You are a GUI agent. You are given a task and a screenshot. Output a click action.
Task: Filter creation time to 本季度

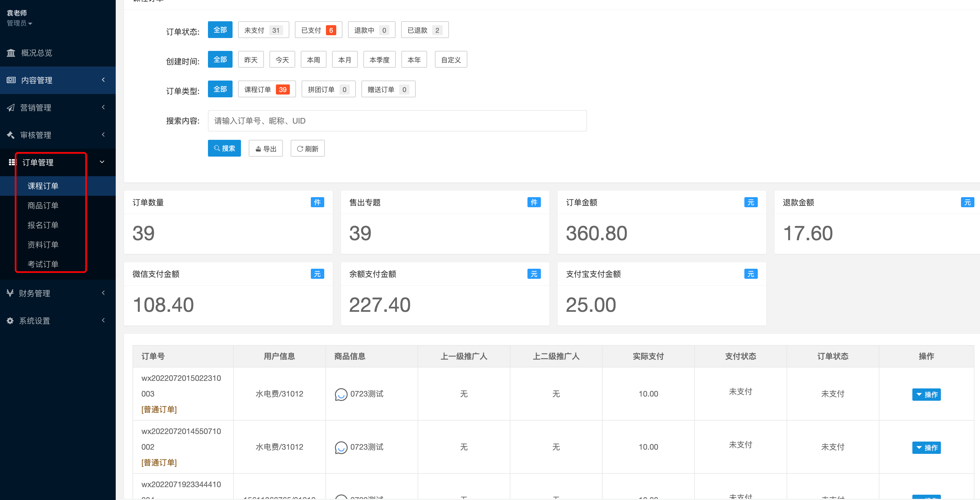pyautogui.click(x=379, y=60)
